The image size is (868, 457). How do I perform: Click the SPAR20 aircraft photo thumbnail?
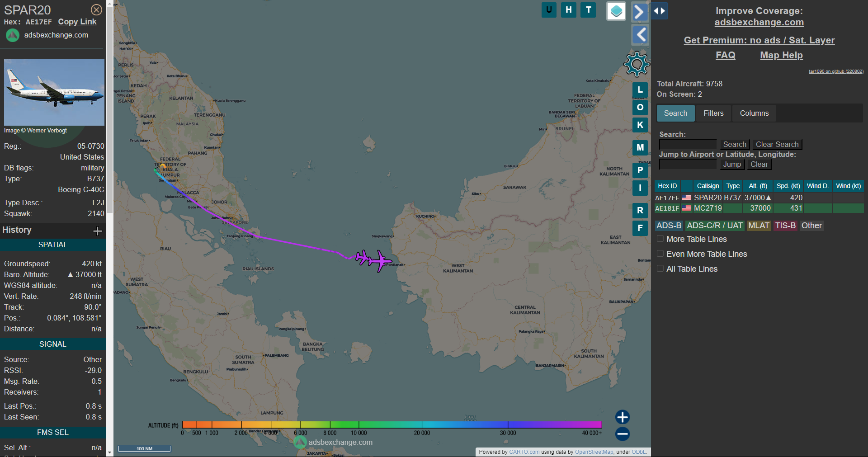pyautogui.click(x=54, y=92)
